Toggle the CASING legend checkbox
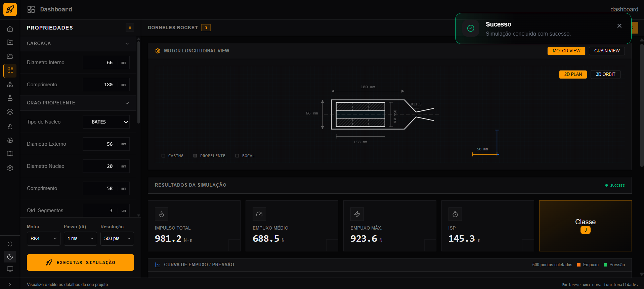The width and height of the screenshot is (644, 289). (163, 156)
